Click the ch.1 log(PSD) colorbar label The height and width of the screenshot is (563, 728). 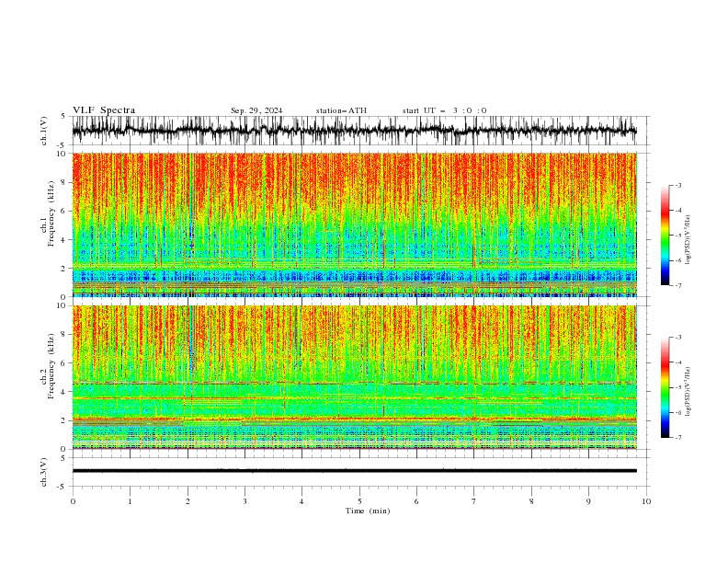[x=688, y=240]
